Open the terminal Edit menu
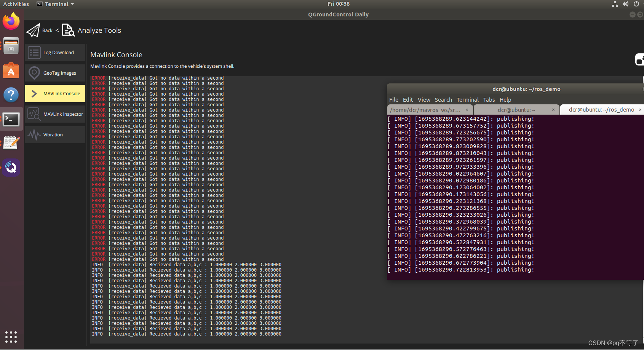This screenshot has width=644, height=350. [408, 100]
